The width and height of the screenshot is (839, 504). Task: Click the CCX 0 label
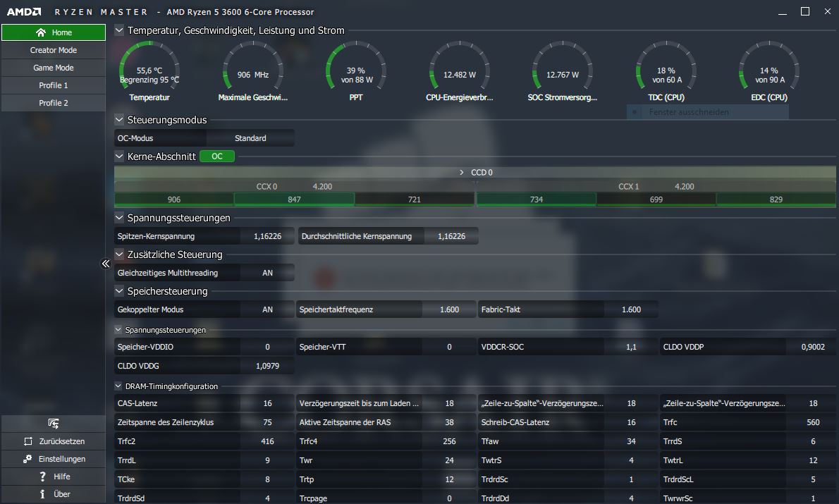pyautogui.click(x=267, y=187)
